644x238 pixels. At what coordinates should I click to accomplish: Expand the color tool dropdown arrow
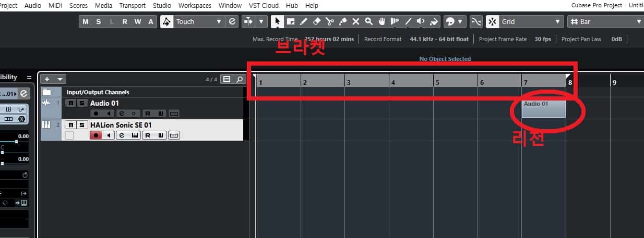point(460,21)
